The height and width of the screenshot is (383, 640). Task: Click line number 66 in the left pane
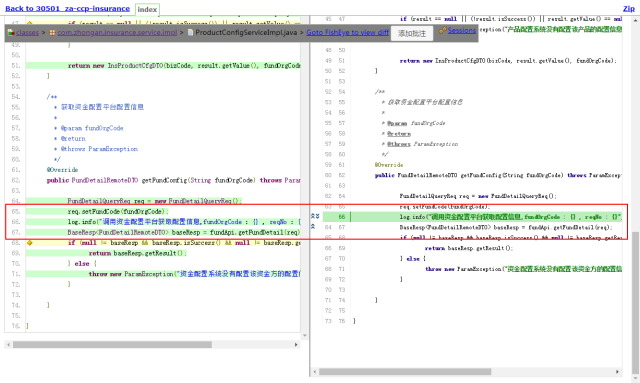coord(16,222)
